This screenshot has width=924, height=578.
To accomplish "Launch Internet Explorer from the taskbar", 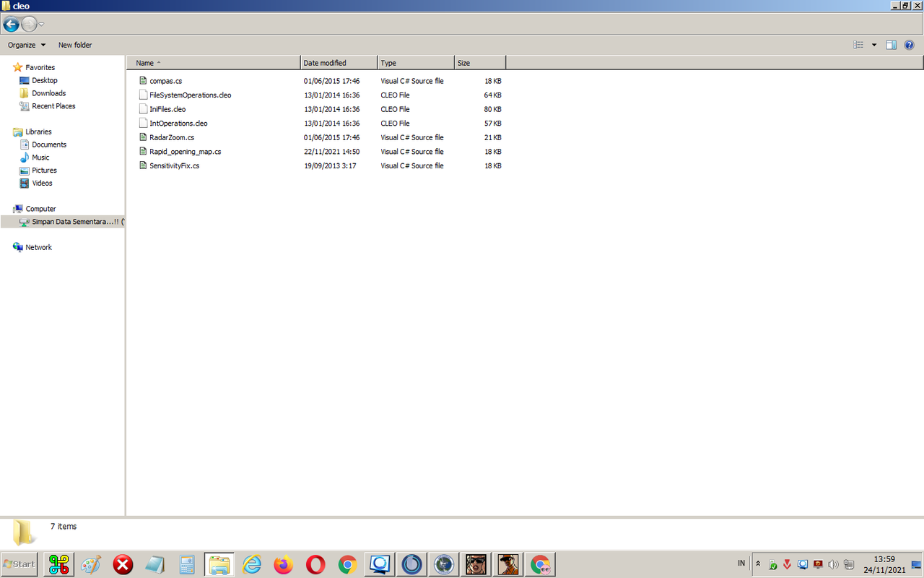I will pos(252,564).
